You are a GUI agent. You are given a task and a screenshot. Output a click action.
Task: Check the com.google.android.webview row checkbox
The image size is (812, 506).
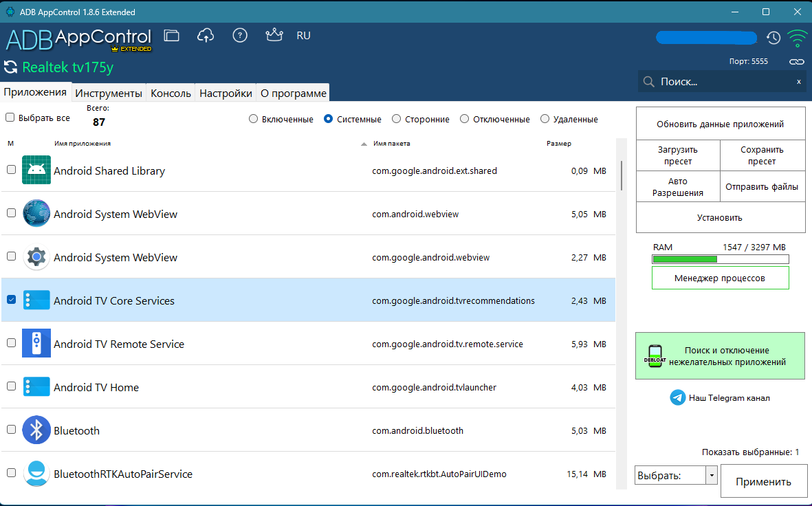pyautogui.click(x=11, y=256)
